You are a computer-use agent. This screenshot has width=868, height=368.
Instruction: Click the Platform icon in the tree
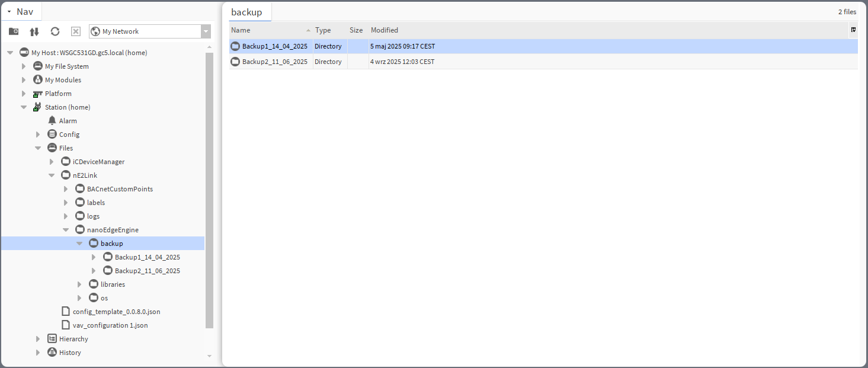(38, 94)
